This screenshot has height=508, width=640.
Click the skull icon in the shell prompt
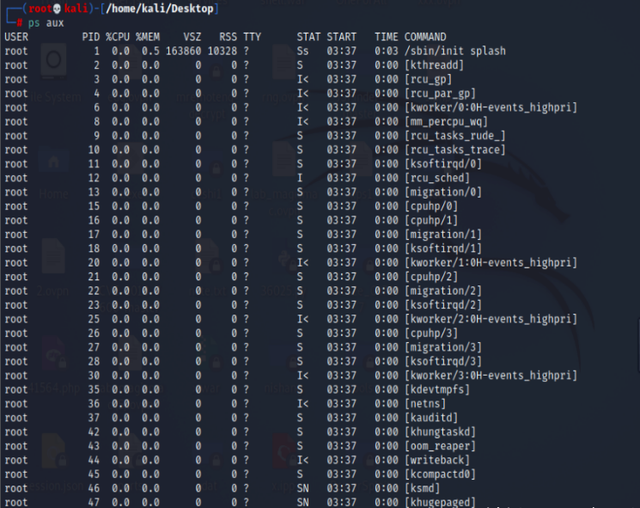click(57, 9)
